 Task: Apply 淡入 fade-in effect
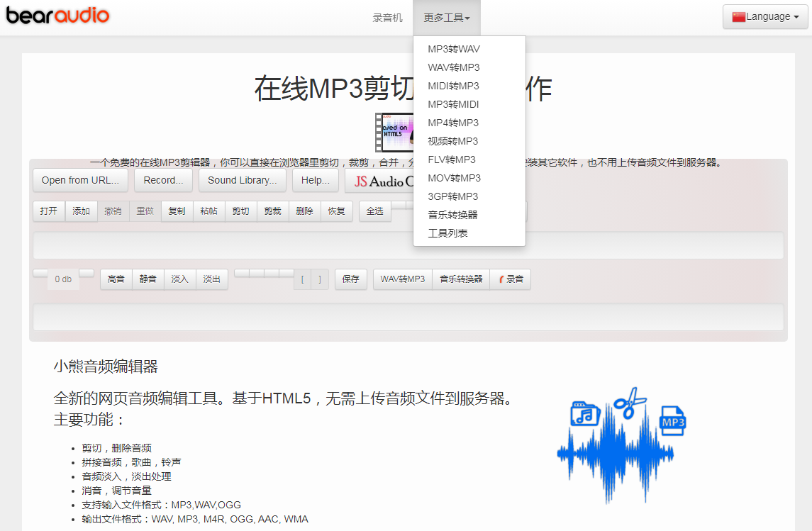click(179, 279)
